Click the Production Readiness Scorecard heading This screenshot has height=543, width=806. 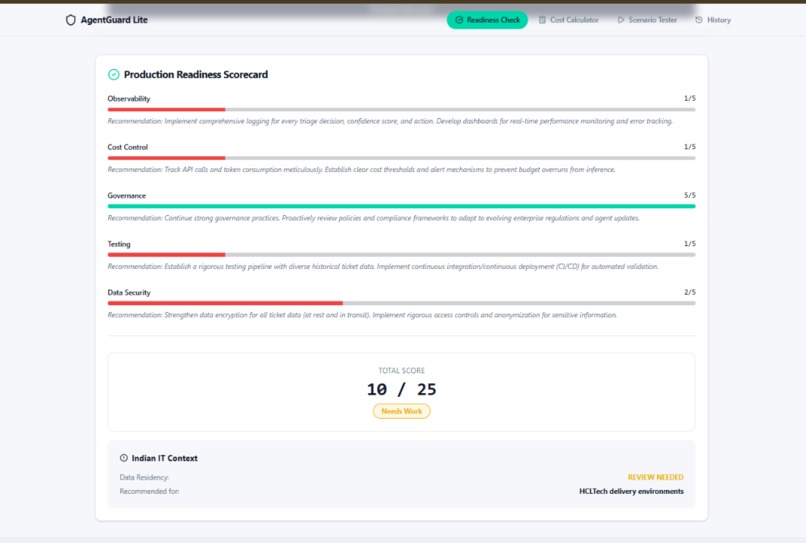[x=196, y=75]
